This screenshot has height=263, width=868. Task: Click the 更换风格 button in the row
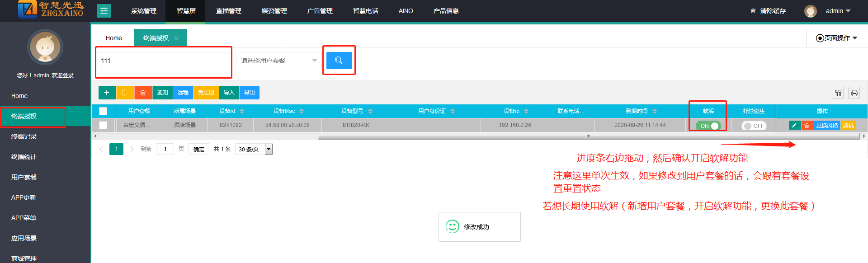(826, 125)
